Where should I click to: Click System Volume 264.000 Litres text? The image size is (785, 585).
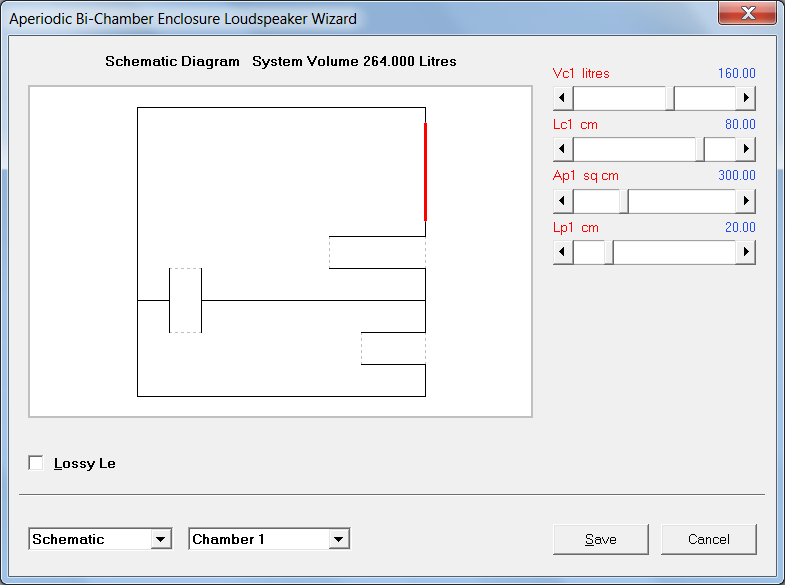[354, 61]
